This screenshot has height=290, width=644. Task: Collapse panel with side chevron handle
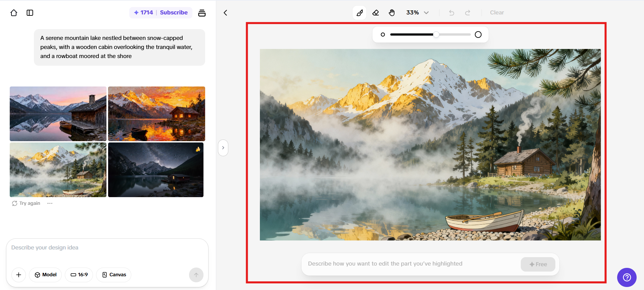tap(223, 148)
